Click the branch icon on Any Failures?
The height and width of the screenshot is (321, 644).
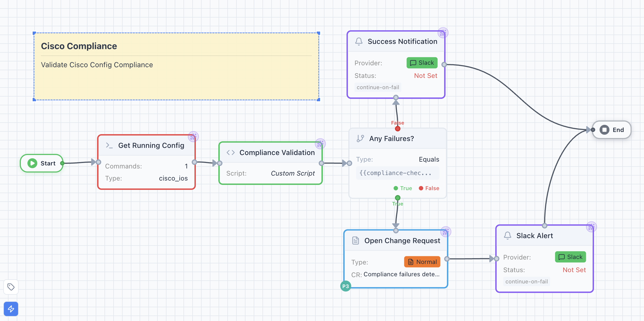(x=360, y=139)
